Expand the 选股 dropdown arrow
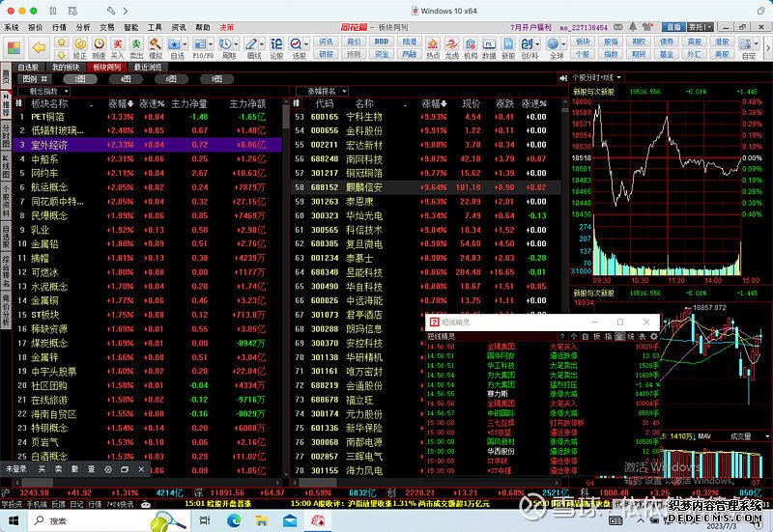 [x=306, y=43]
